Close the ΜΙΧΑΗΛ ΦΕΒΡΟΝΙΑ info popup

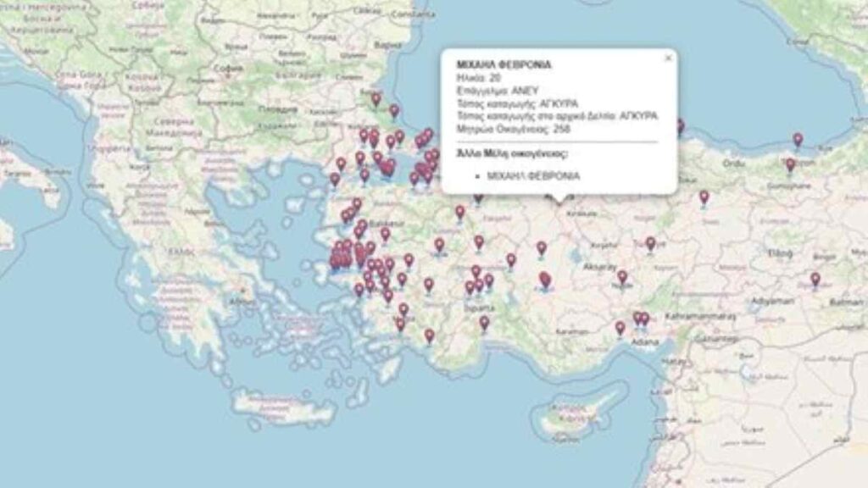[x=668, y=58]
